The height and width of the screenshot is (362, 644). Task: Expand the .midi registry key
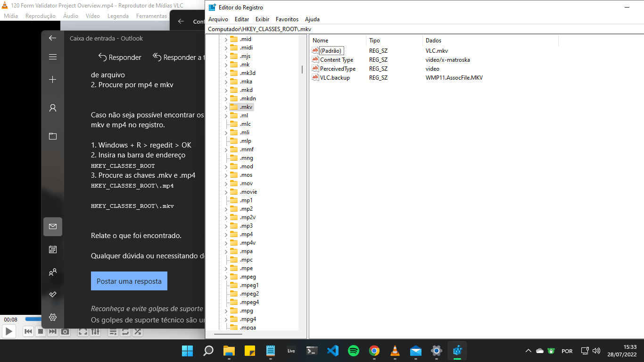click(x=226, y=48)
